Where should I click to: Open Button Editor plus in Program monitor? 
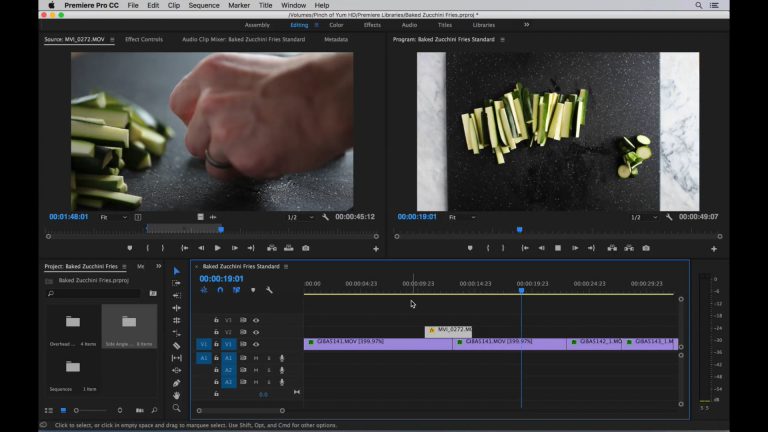[714, 249]
